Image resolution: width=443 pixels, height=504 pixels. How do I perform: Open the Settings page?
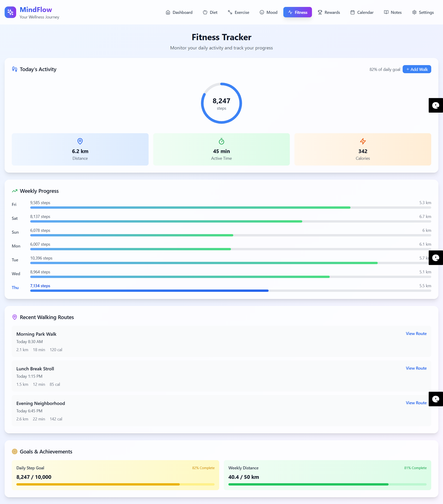tap(423, 12)
